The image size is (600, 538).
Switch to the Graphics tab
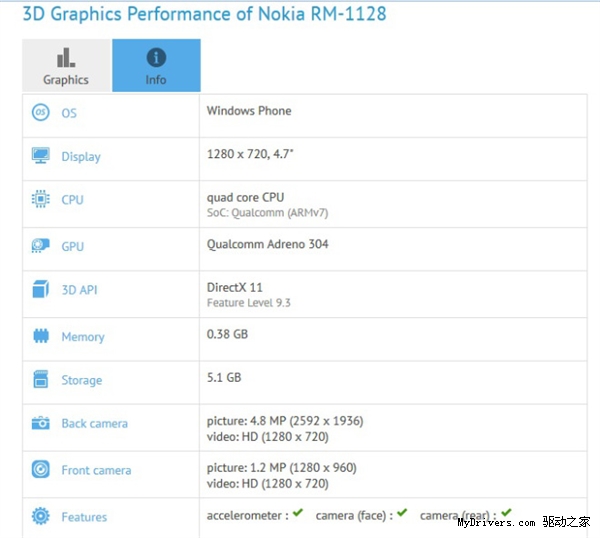click(66, 66)
